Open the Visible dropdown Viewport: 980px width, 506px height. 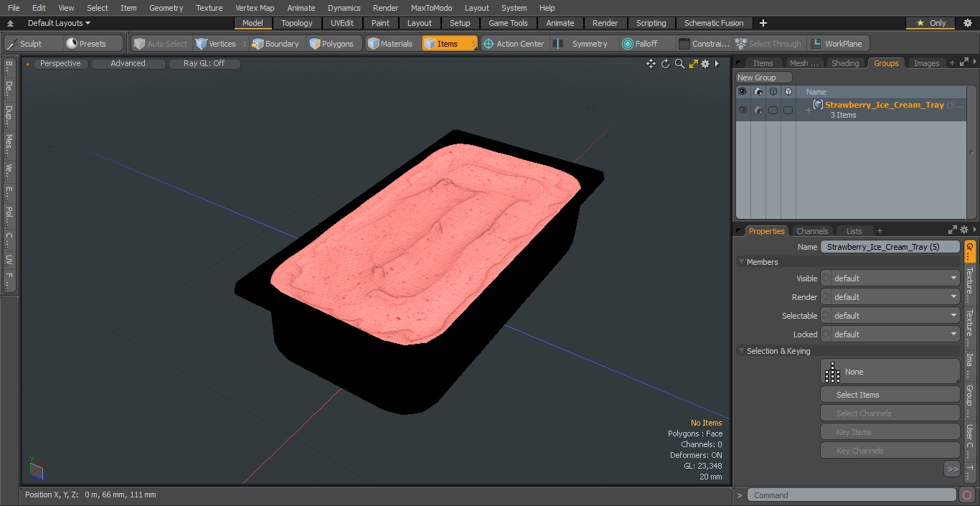(x=890, y=278)
